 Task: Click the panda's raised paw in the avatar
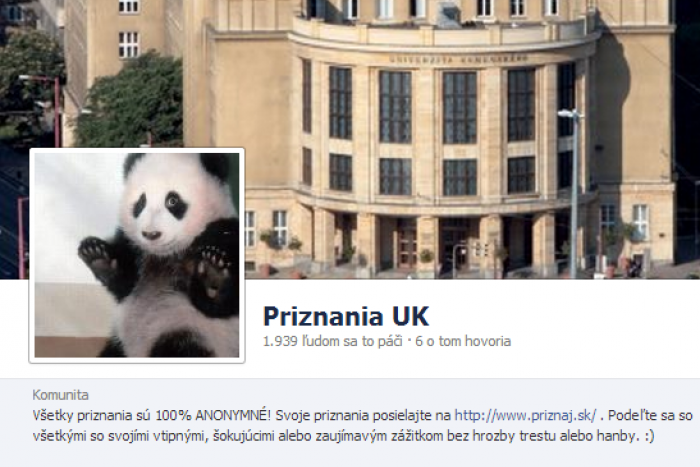click(95, 251)
